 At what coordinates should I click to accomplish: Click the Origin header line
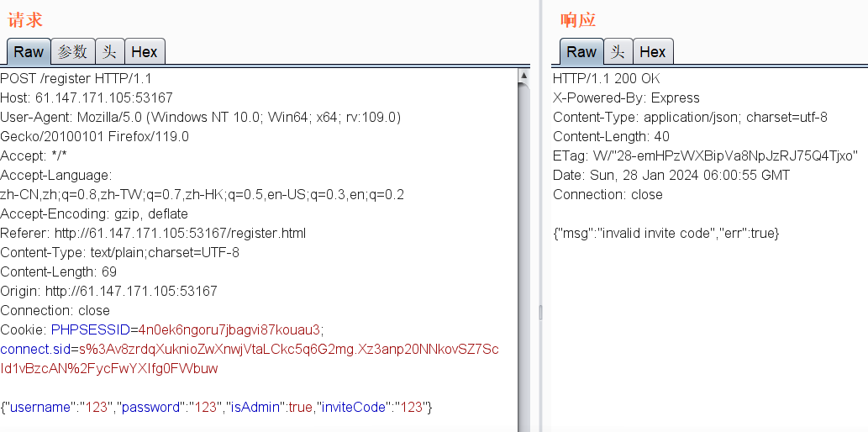point(108,291)
